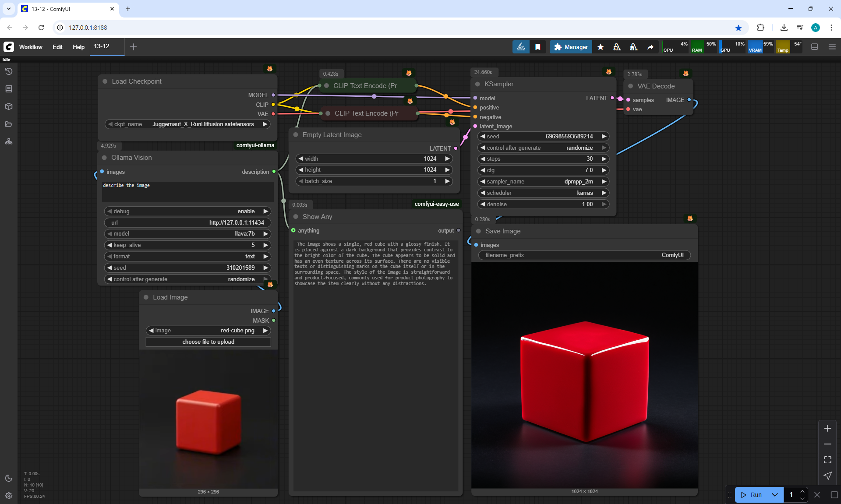Increase the steps value with right arrow
Viewport: 841px width, 504px height.
(604, 159)
